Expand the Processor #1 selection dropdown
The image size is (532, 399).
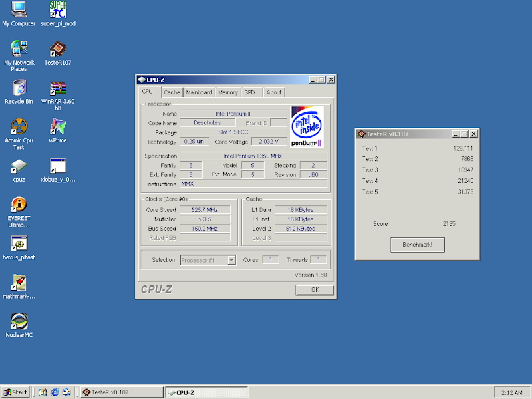coord(231,260)
